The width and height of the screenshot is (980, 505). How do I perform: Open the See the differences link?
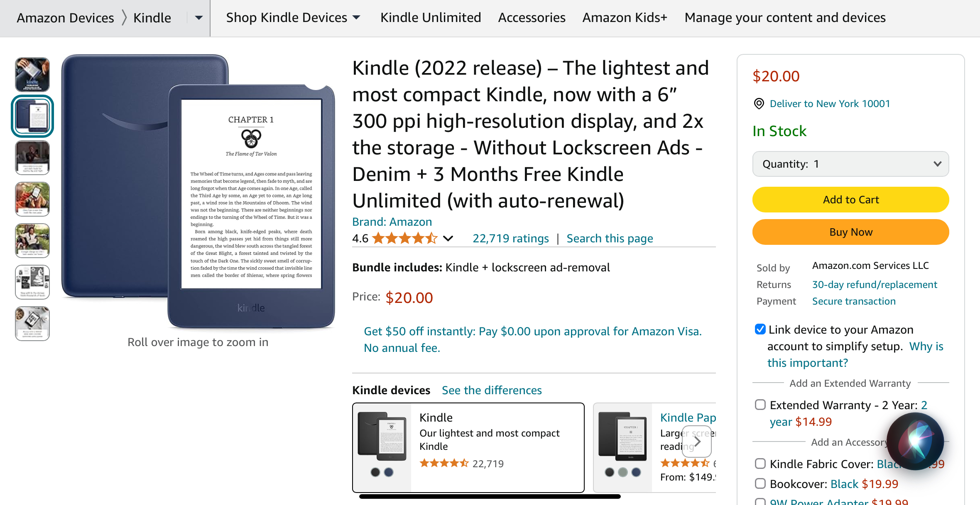pos(492,390)
